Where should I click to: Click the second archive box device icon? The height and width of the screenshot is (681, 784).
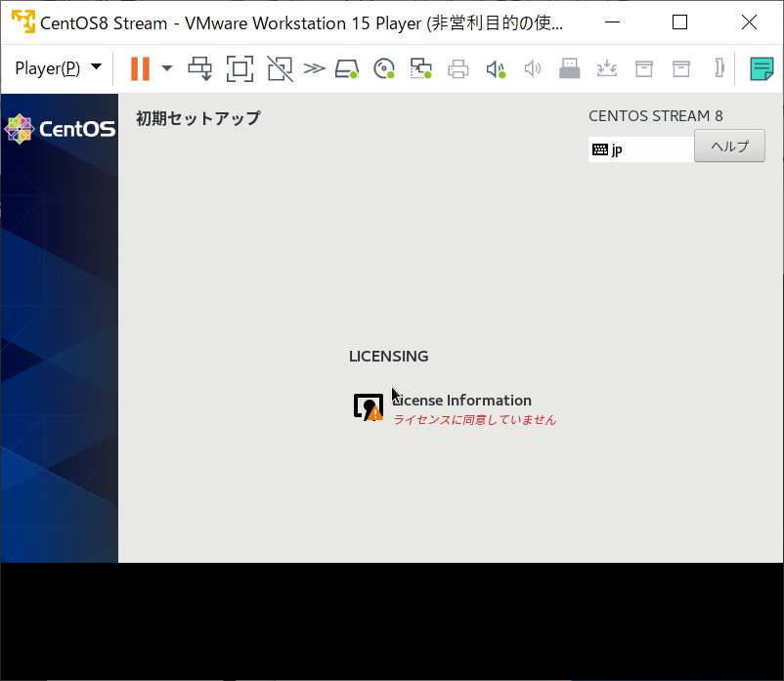[681, 69]
